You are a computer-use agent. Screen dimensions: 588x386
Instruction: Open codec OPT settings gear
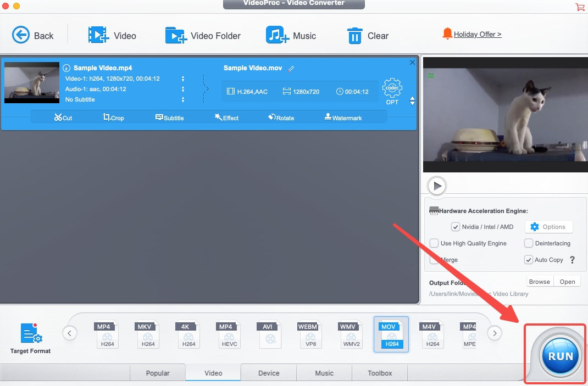coord(392,91)
